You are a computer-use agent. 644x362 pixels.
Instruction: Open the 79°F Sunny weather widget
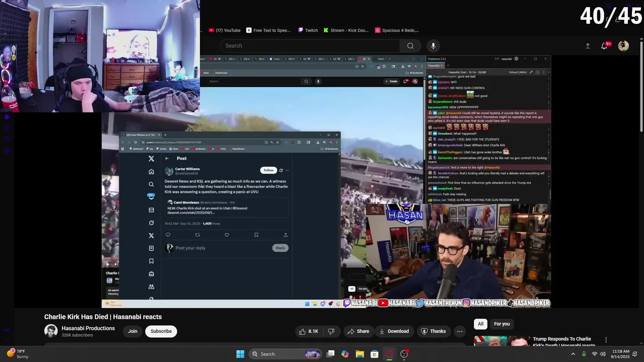point(17,354)
